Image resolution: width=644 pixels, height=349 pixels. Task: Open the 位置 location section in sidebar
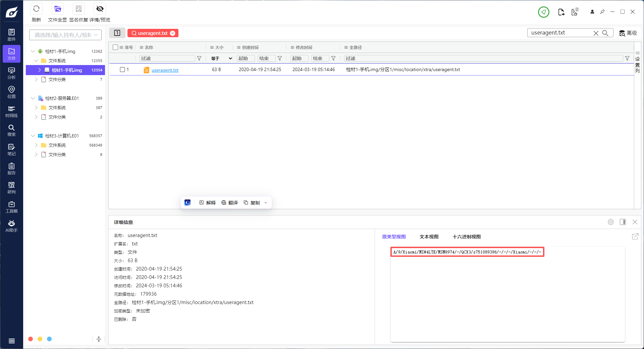(x=11, y=92)
